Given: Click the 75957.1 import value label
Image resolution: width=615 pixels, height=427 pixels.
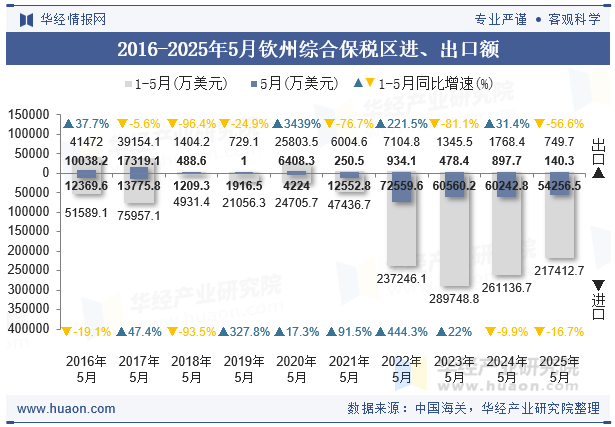Looking at the screenshot, I should point(139,215).
